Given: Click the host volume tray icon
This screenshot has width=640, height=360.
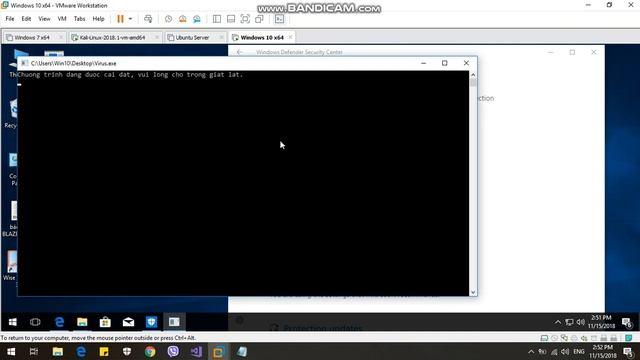Looking at the screenshot, I should [565, 352].
